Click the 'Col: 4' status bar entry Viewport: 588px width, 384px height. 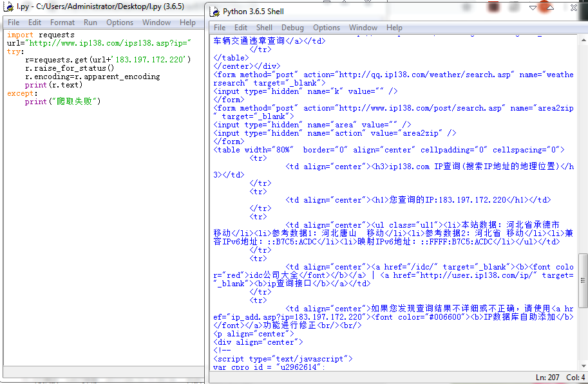(x=575, y=378)
